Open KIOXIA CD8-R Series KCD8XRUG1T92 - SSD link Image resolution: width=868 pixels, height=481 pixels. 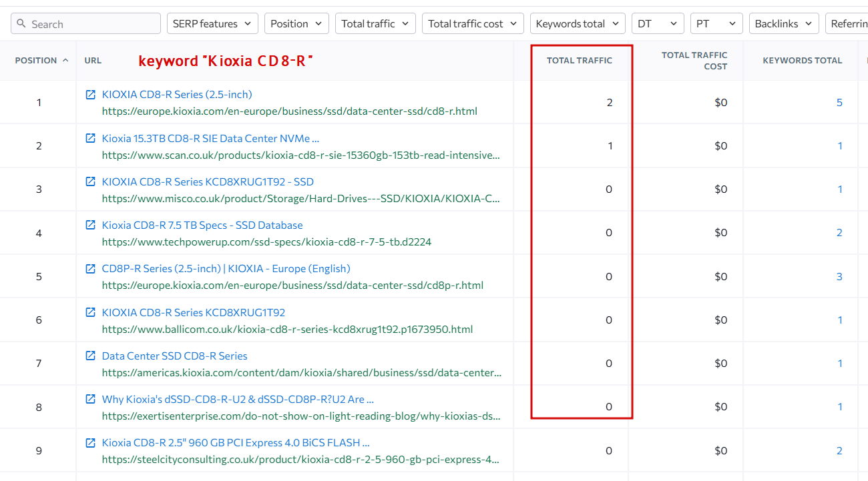coord(208,181)
